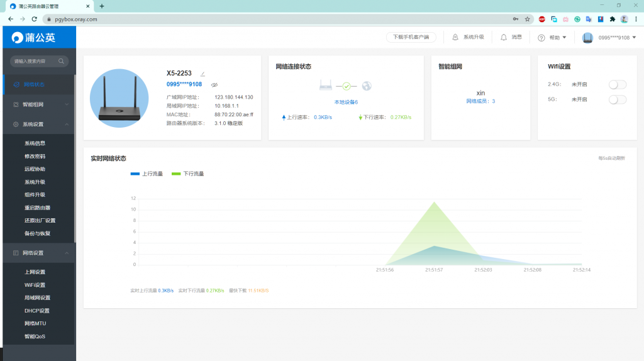Click the search magnifier icon in sidebar
The width and height of the screenshot is (644, 361).
click(x=61, y=61)
